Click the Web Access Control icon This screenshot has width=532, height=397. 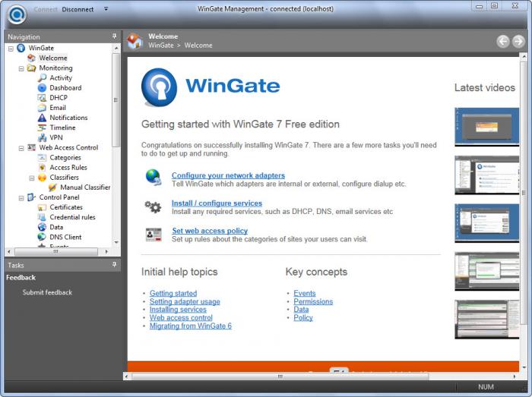31,147
